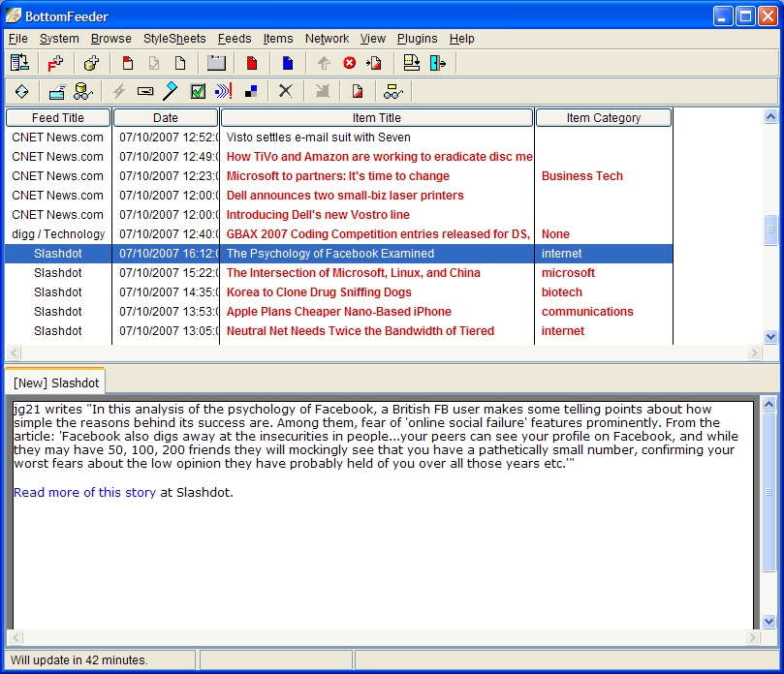Open the Feeds menu
The width and height of the screenshot is (784, 674).
pyautogui.click(x=235, y=39)
